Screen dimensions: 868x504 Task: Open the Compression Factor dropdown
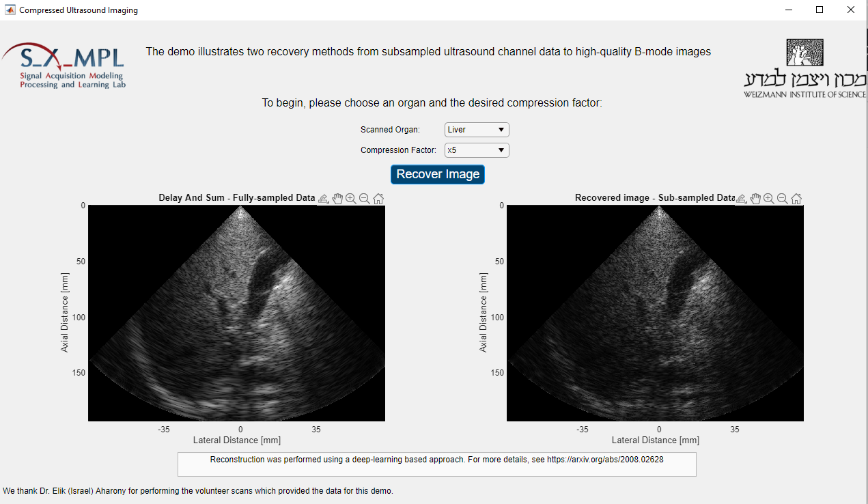476,150
